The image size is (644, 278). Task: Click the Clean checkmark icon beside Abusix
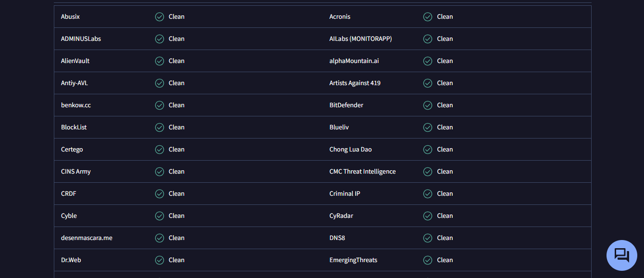[x=160, y=17]
